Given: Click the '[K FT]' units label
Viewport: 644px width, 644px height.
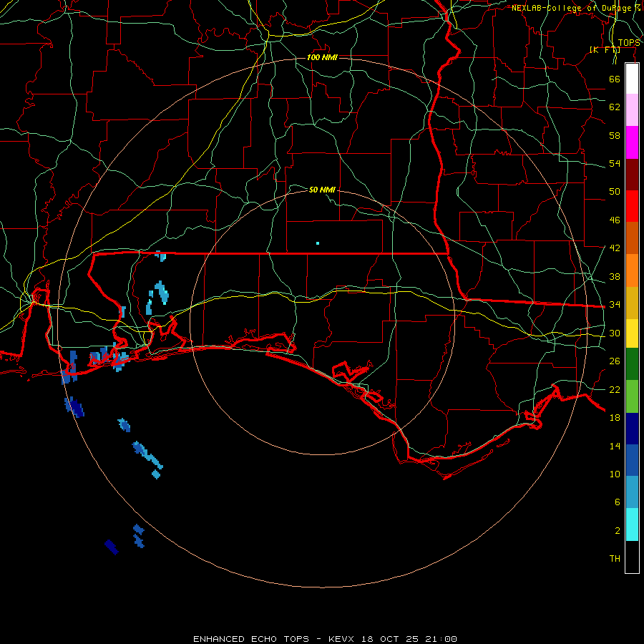Looking at the screenshot, I should click(x=605, y=49).
